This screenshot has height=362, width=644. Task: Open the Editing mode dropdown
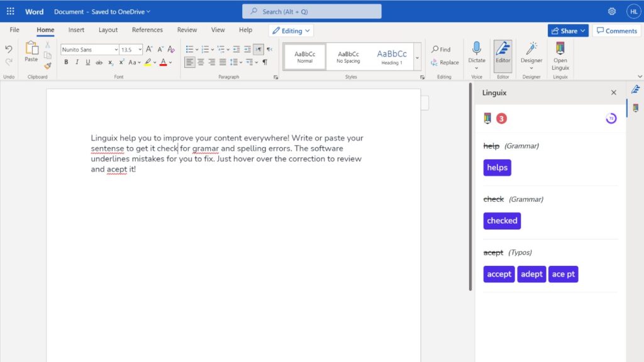(291, 30)
